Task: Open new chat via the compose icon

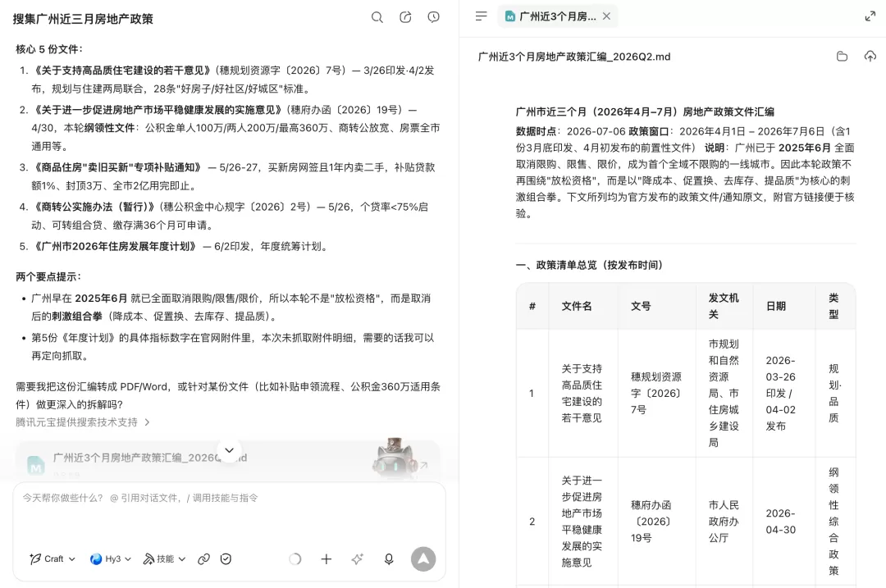Action: [405, 17]
